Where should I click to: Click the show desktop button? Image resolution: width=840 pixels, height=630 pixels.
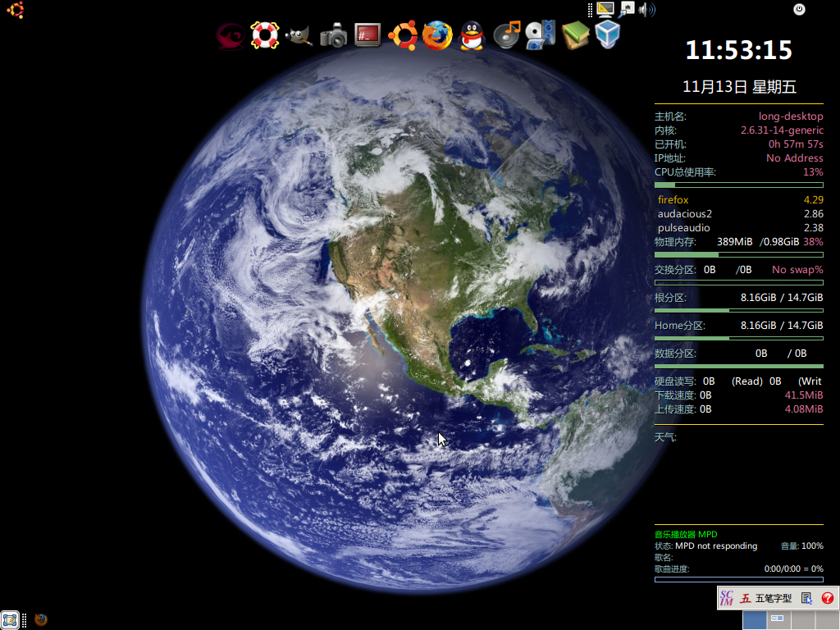[10, 620]
